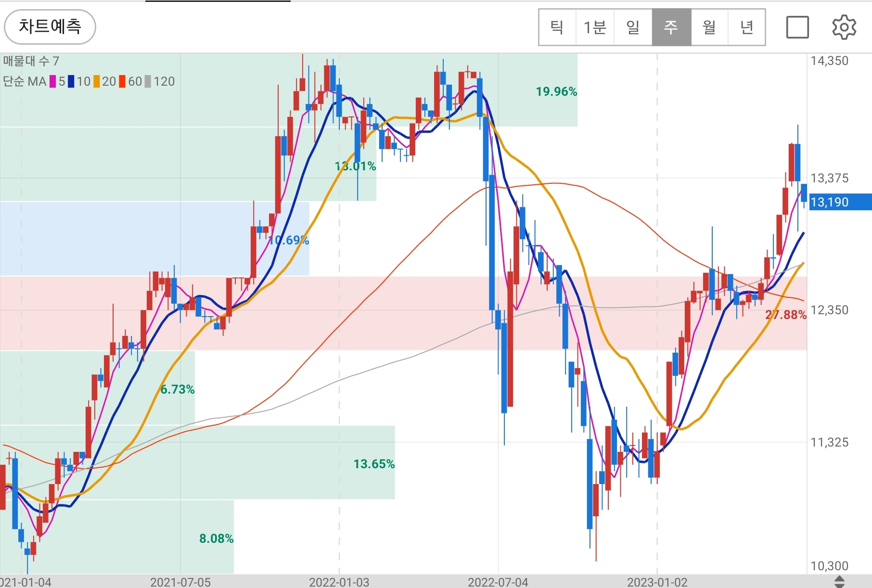Click the dark blue MA 10 swatch
872x588 pixels.
pyautogui.click(x=71, y=81)
